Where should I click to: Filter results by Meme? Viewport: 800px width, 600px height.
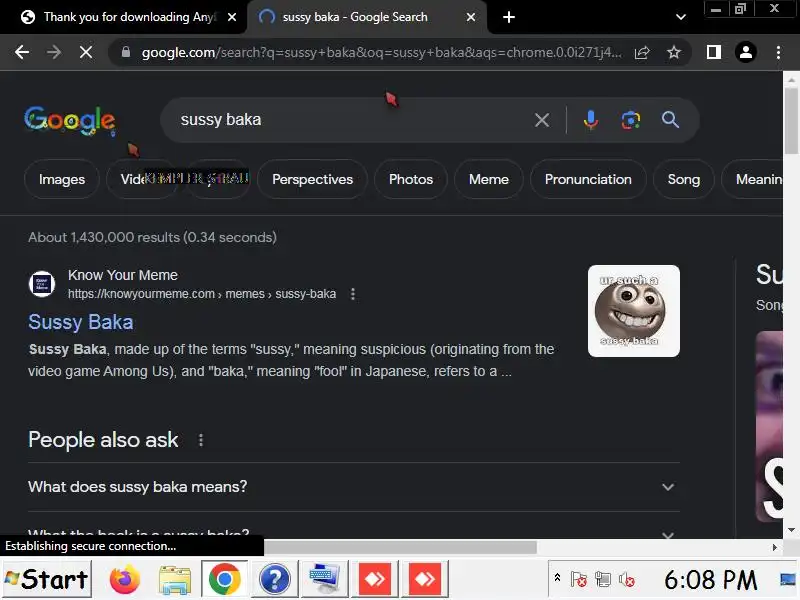click(x=489, y=180)
